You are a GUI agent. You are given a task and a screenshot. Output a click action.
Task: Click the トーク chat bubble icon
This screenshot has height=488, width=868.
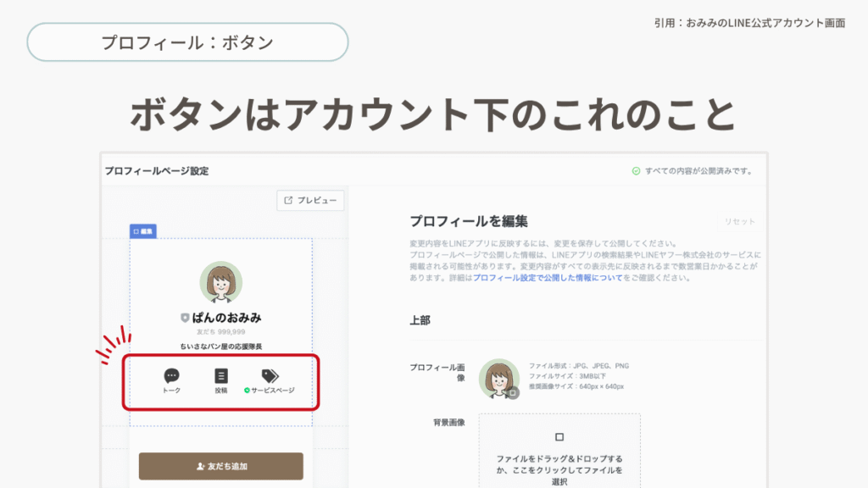171,375
